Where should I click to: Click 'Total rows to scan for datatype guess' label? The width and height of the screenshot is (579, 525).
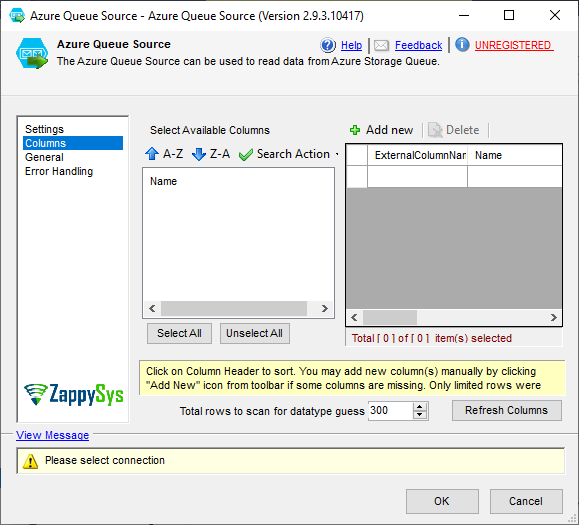coord(272,411)
